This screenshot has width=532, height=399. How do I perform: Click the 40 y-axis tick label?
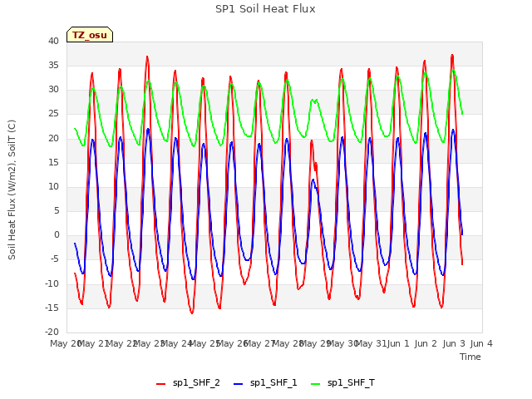tap(53, 41)
